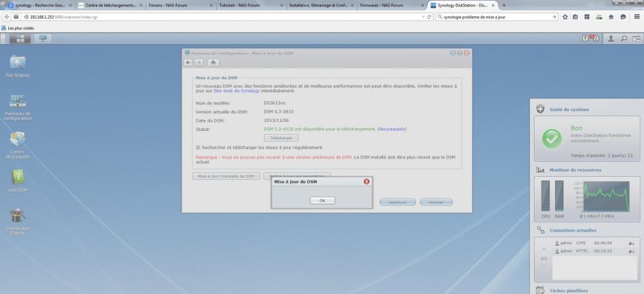Click the Télécharger button
This screenshot has width=644, height=294.
[x=281, y=138]
